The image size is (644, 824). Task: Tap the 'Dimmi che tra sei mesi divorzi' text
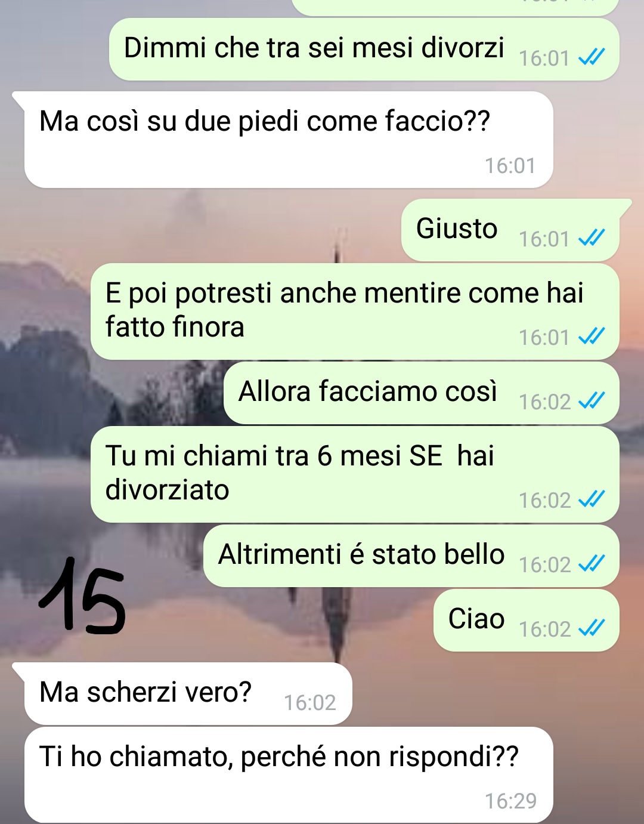[x=314, y=48]
